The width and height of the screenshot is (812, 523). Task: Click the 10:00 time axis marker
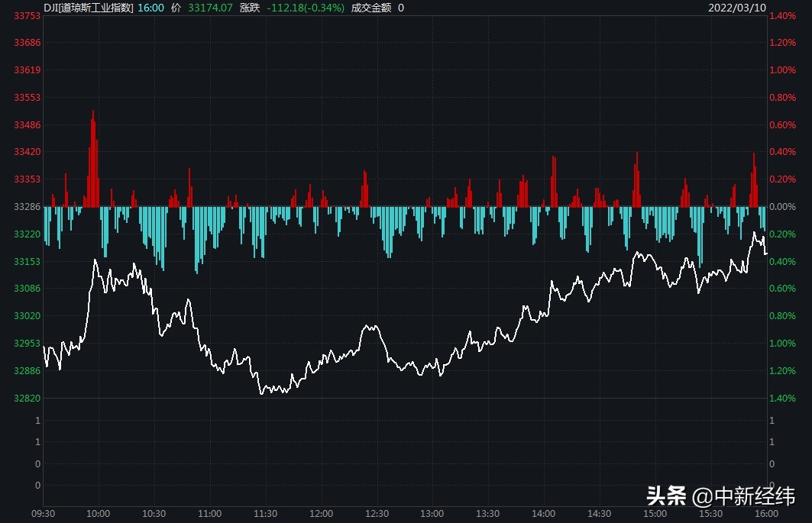[99, 513]
